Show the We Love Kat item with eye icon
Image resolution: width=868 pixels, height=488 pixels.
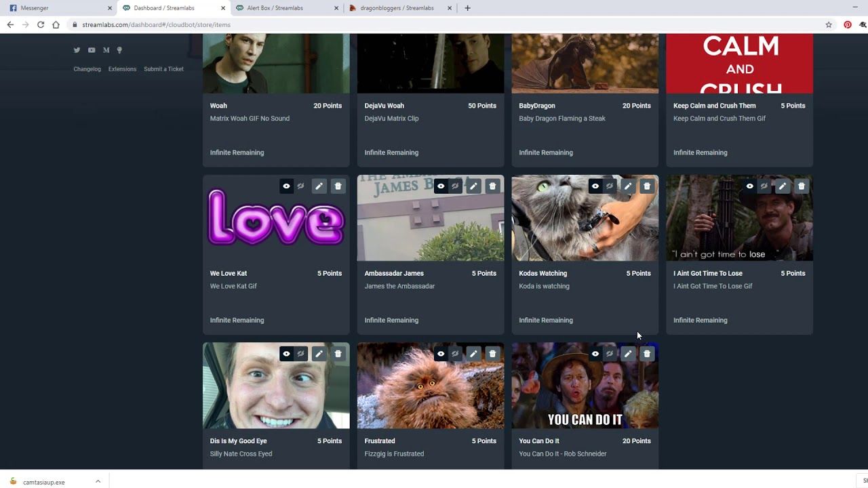[x=286, y=186]
